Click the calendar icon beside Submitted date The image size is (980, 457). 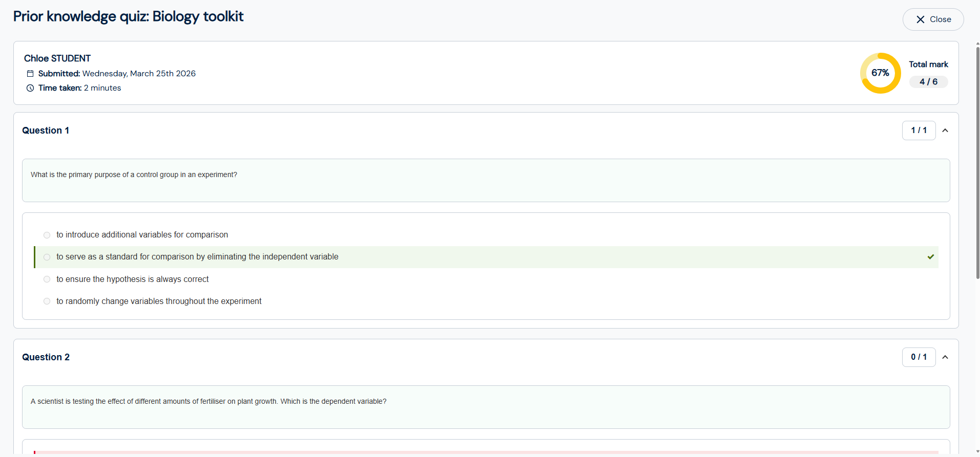[x=30, y=74]
